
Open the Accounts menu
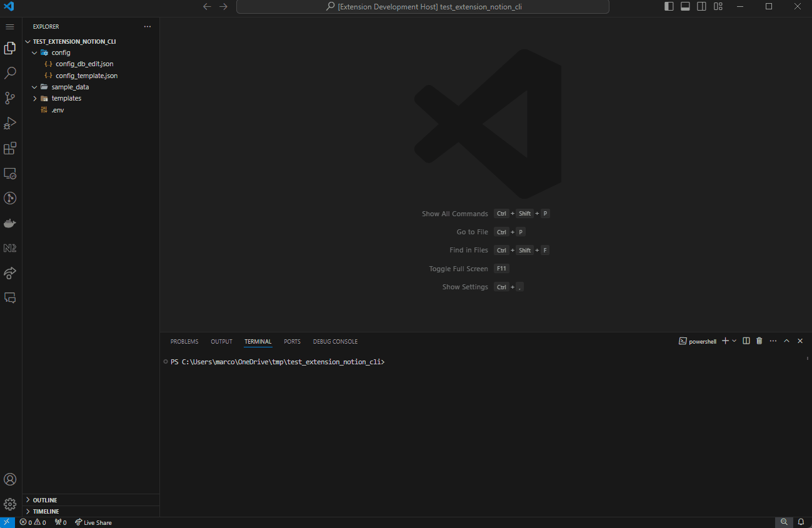point(10,479)
